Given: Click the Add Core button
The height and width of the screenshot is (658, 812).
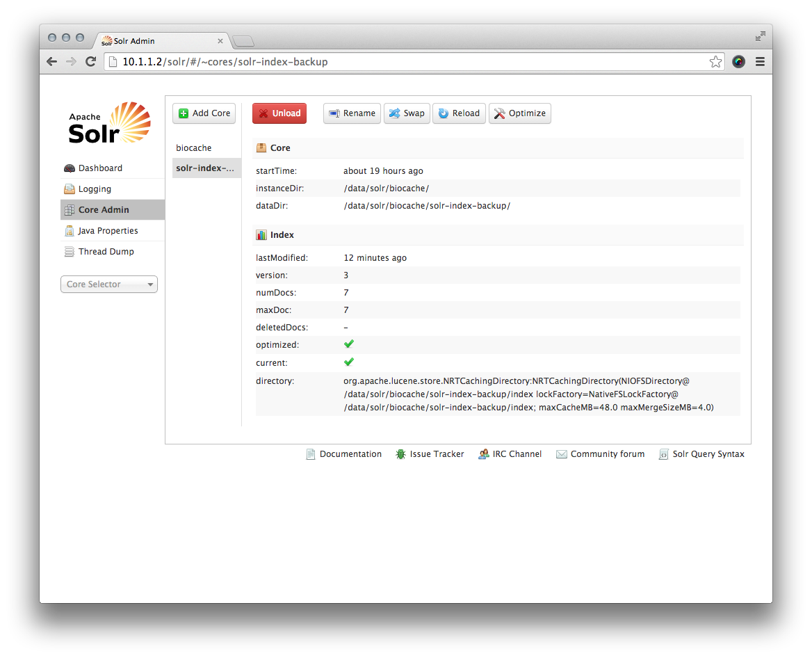Looking at the screenshot, I should tap(204, 113).
